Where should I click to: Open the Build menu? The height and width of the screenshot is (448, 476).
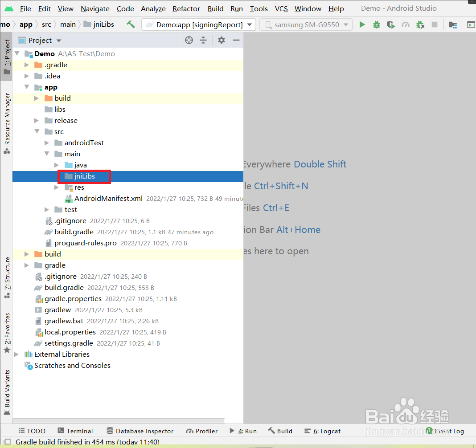click(216, 9)
